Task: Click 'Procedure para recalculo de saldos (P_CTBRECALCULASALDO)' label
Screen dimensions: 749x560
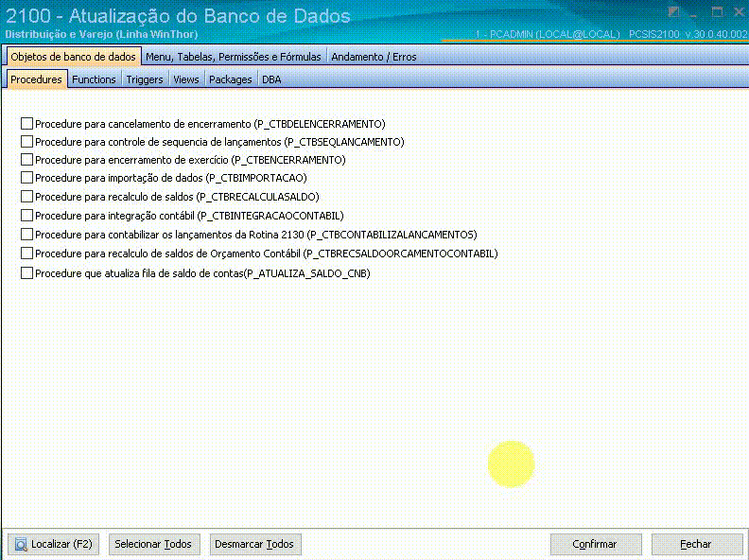Action: [177, 197]
